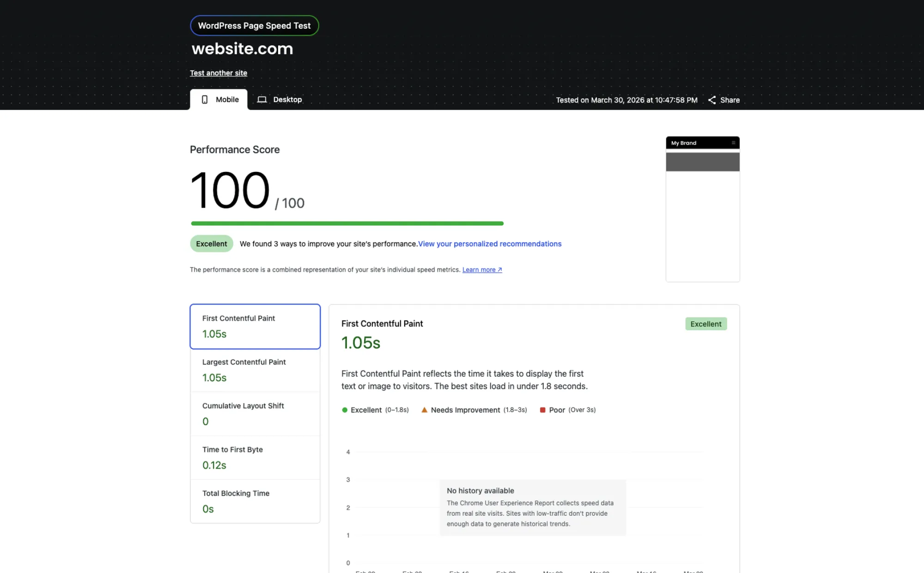Select the Time to First Byte metric card
The width and height of the screenshot is (924, 573).
pyautogui.click(x=255, y=457)
